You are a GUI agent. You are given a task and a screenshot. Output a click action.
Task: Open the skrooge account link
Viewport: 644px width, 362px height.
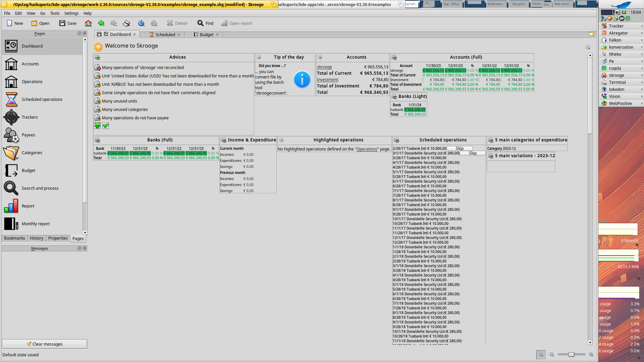pyautogui.click(x=324, y=67)
